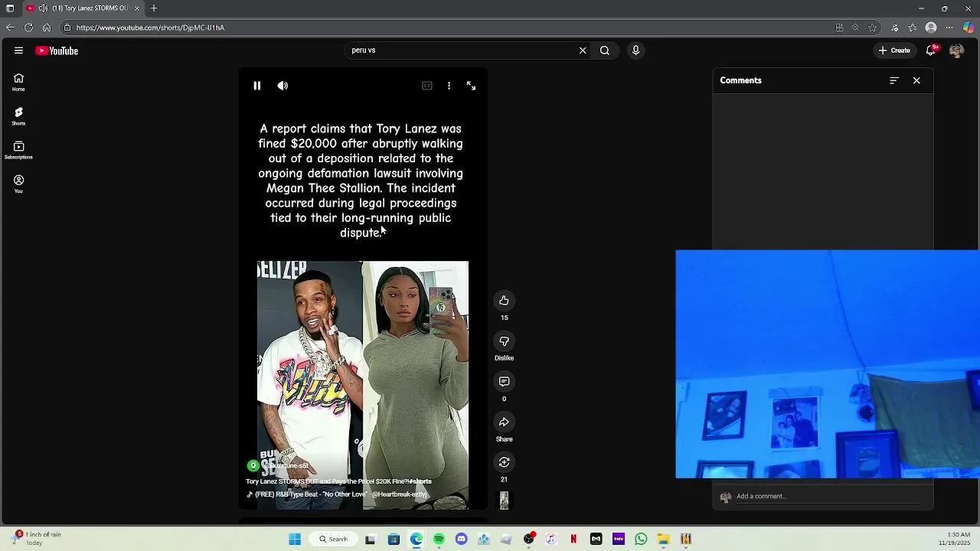Switch to the Tory Lanez STORMS OUT tab
The width and height of the screenshot is (980, 551).
point(83,8)
